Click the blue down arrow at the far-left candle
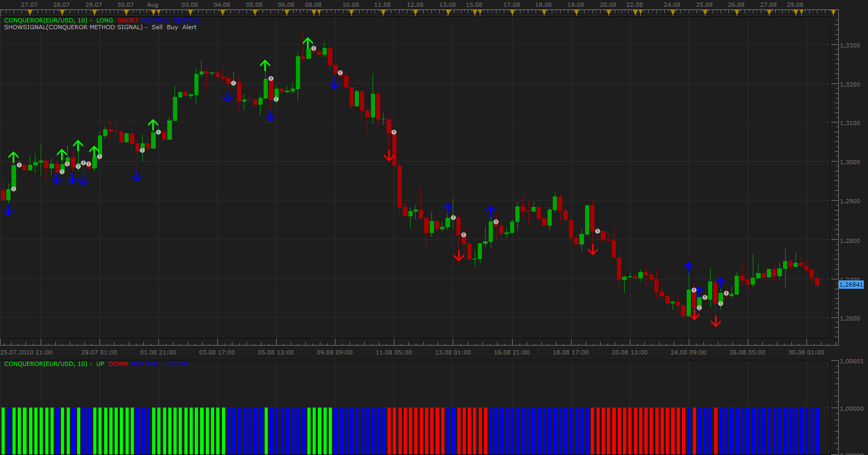 tap(8, 211)
